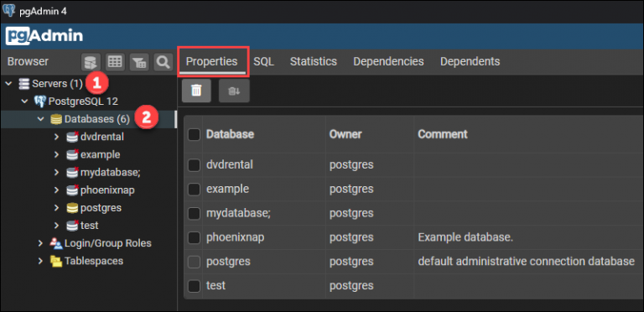This screenshot has width=644, height=312.
Task: Expand the mydatabase; tree node
Action: 57,173
